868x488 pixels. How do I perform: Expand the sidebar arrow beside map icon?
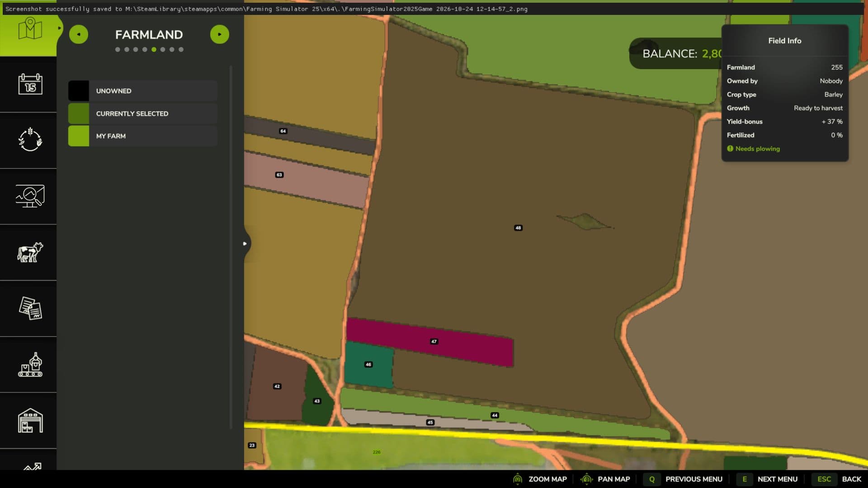[x=59, y=28]
